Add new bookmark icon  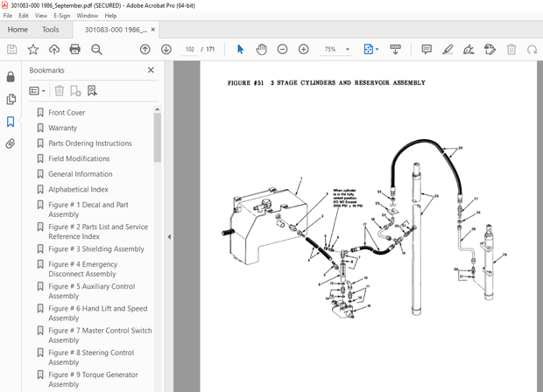pos(75,91)
